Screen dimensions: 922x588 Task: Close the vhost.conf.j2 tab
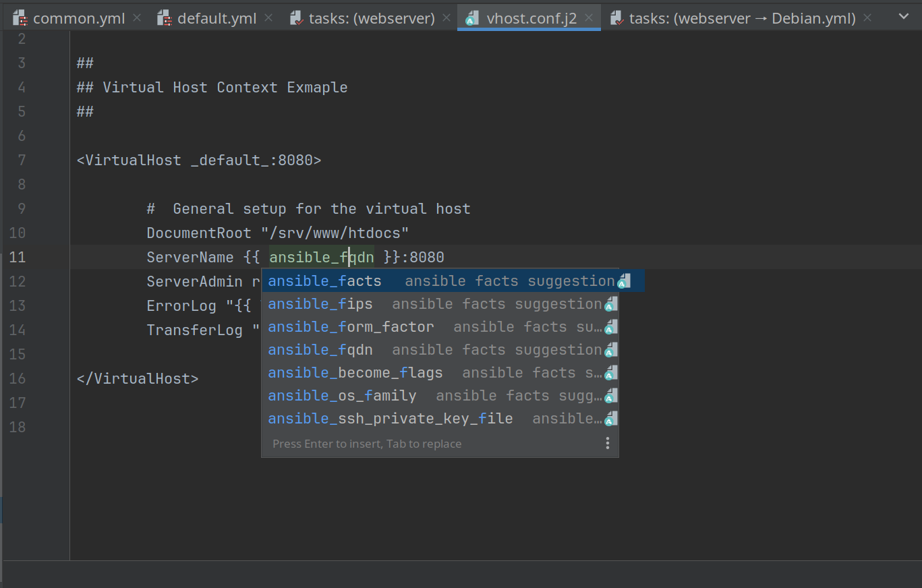pos(589,18)
